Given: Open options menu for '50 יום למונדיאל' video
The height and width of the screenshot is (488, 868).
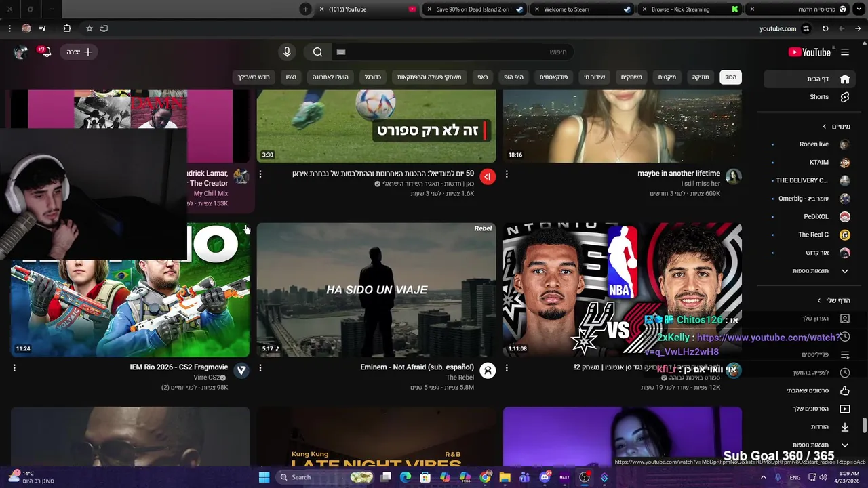Looking at the screenshot, I should click(x=260, y=174).
